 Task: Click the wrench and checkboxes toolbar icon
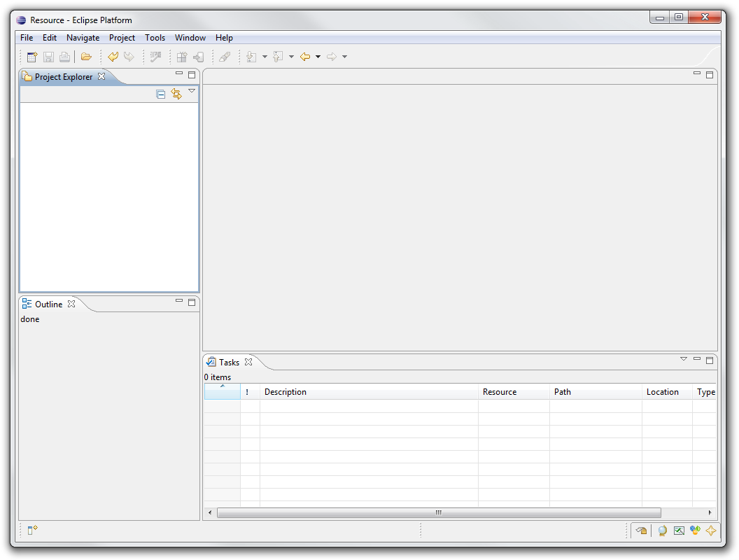pos(155,57)
